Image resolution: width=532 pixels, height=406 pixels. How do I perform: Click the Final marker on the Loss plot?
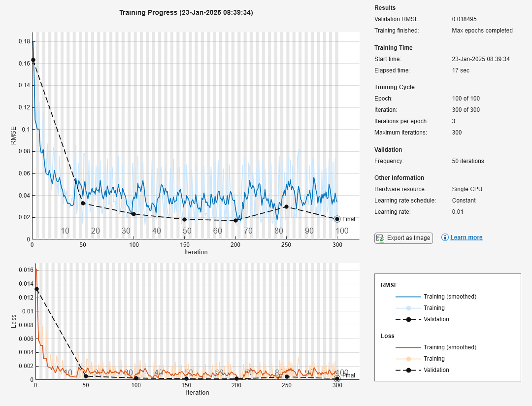(337, 378)
